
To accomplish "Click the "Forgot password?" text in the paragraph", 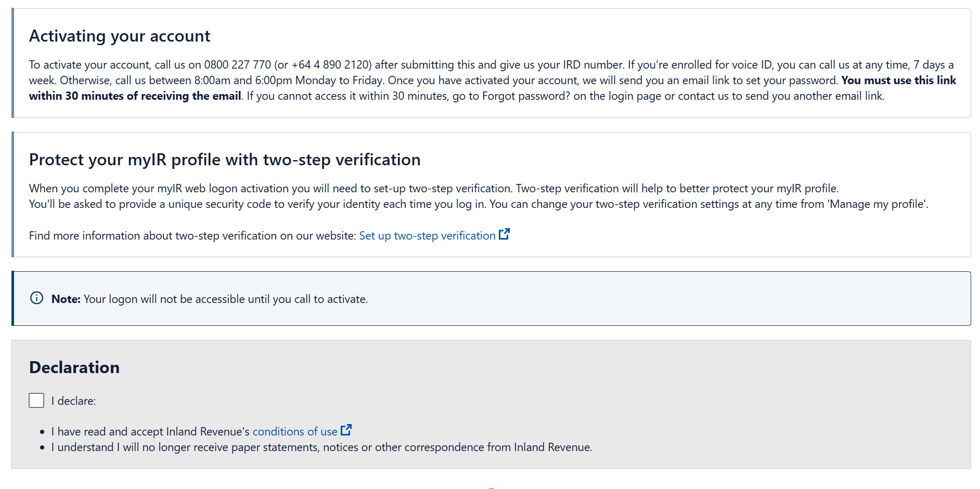I will click(x=526, y=96).
